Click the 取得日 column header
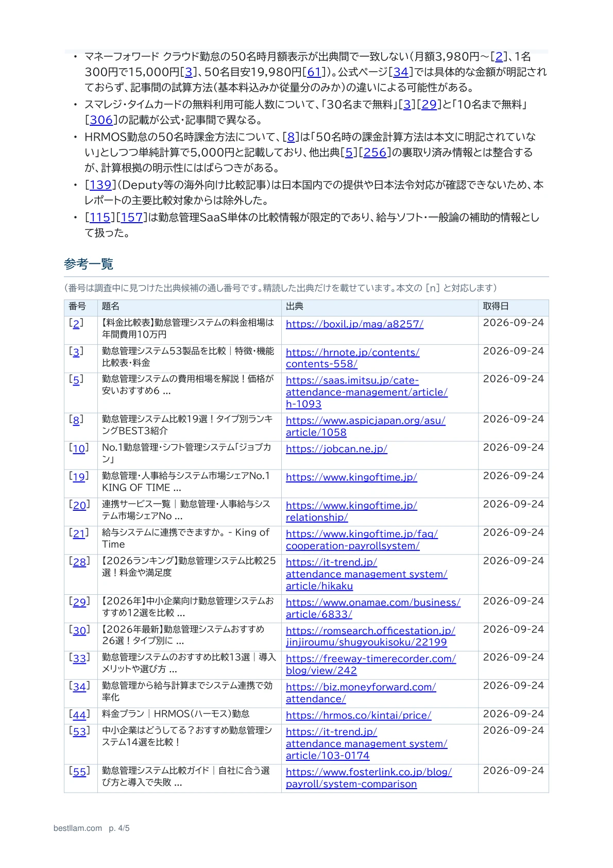 tap(496, 306)
